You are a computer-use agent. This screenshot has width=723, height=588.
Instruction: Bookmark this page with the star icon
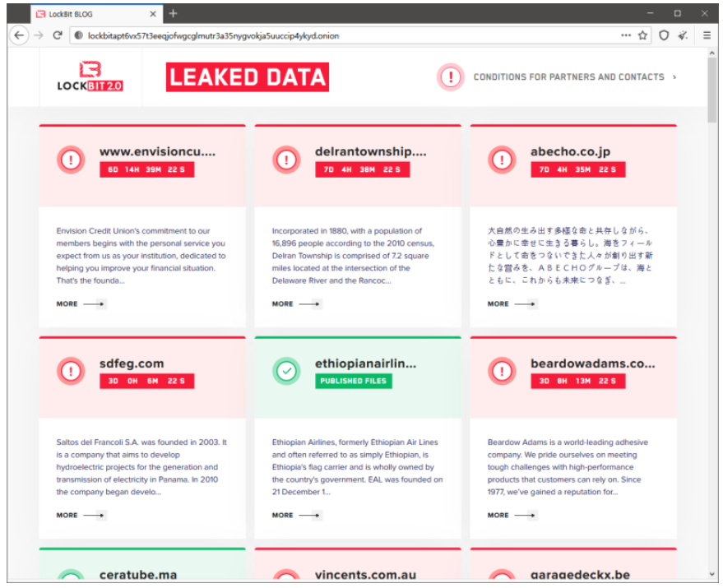[642, 35]
